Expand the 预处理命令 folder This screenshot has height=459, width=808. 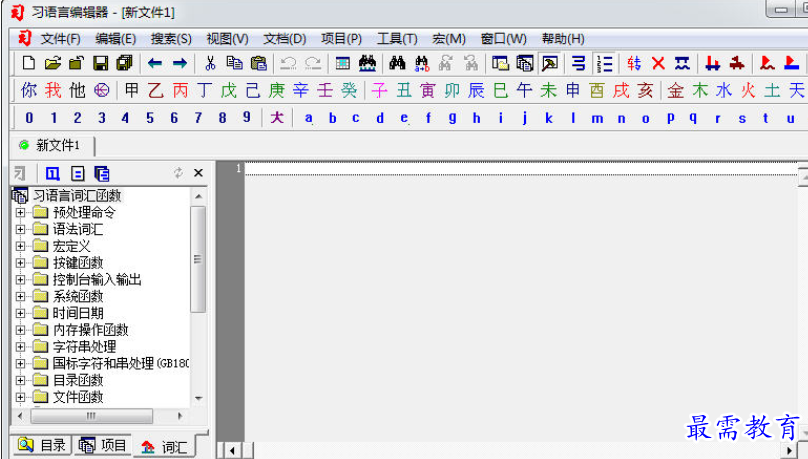(20, 212)
